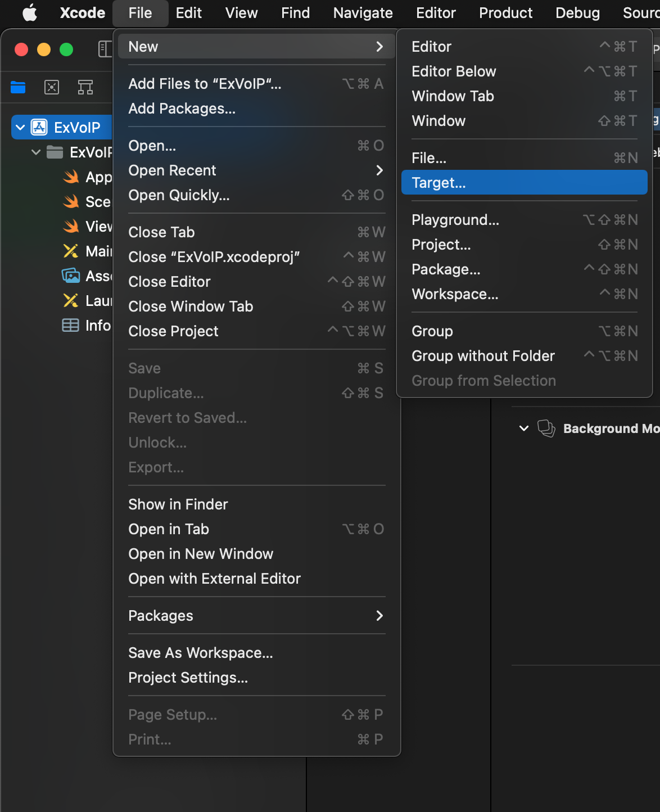
Task: Select Close "ExVoIP.xcodeproj"
Action: point(256,257)
